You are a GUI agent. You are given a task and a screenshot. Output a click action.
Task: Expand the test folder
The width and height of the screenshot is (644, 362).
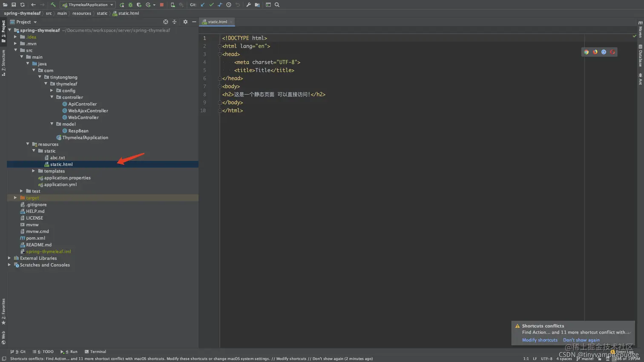click(x=22, y=191)
